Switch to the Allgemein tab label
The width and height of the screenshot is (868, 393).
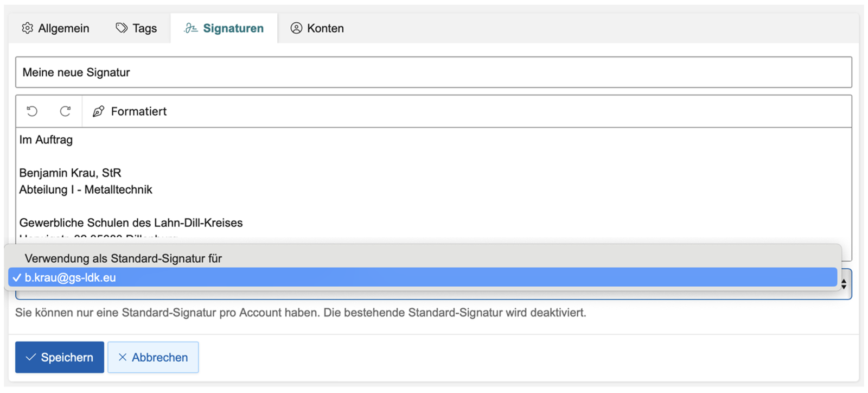click(x=63, y=28)
